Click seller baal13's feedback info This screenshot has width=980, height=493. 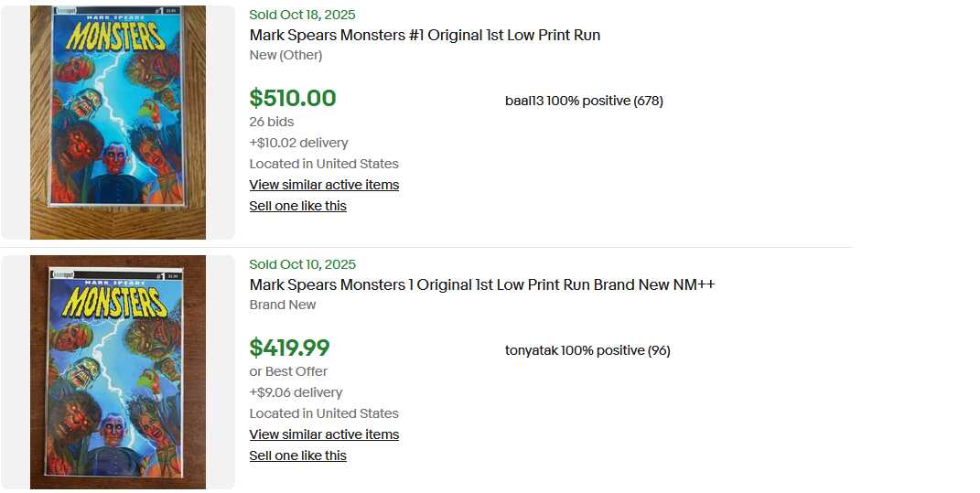tap(584, 101)
